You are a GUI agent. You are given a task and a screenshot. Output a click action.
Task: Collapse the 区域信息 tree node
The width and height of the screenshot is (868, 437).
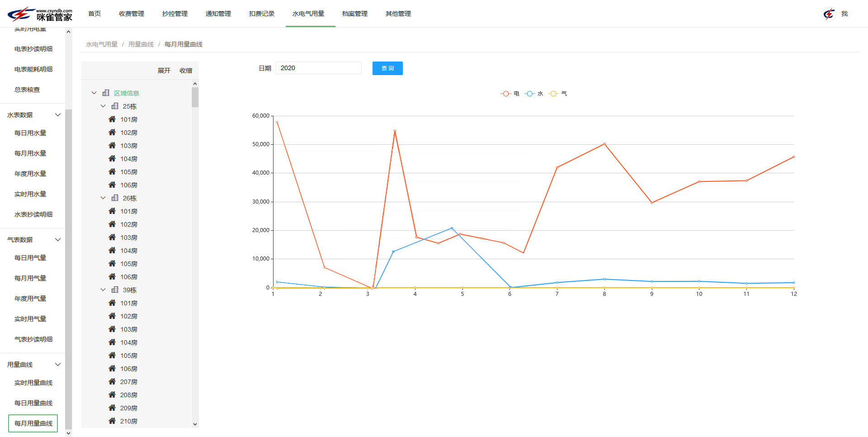tap(94, 93)
